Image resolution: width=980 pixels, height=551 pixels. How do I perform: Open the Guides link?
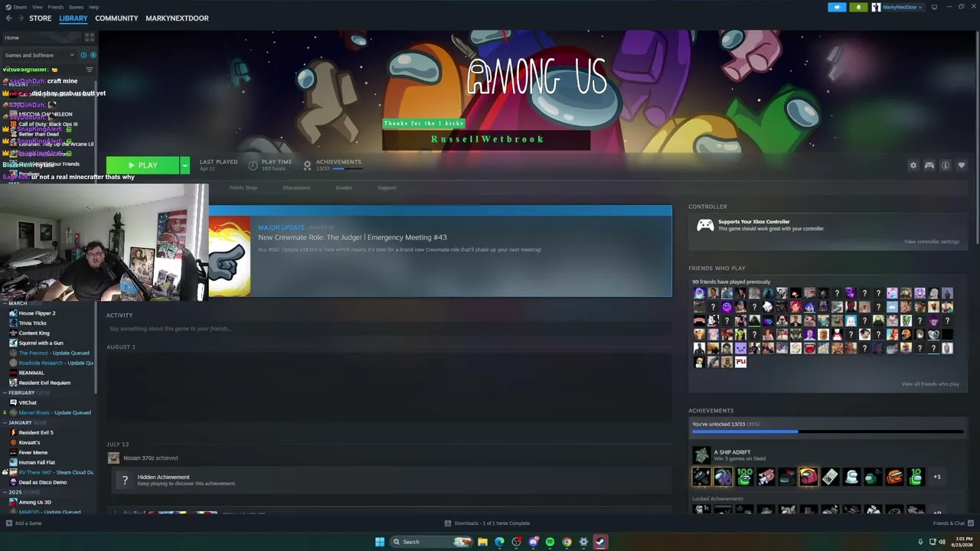click(x=344, y=187)
